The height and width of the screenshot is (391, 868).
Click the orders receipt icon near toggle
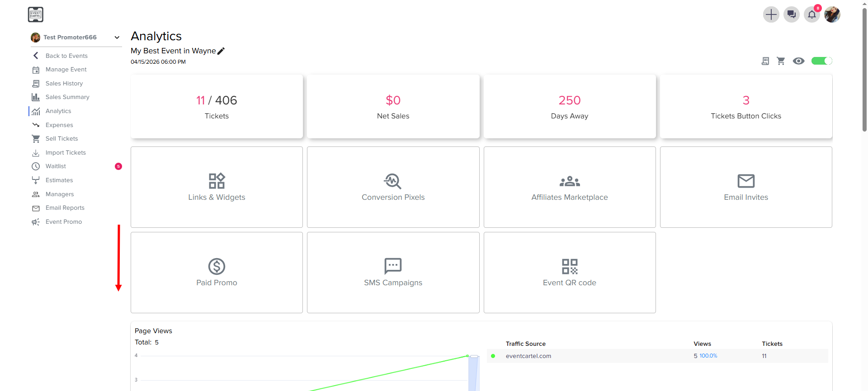(765, 61)
